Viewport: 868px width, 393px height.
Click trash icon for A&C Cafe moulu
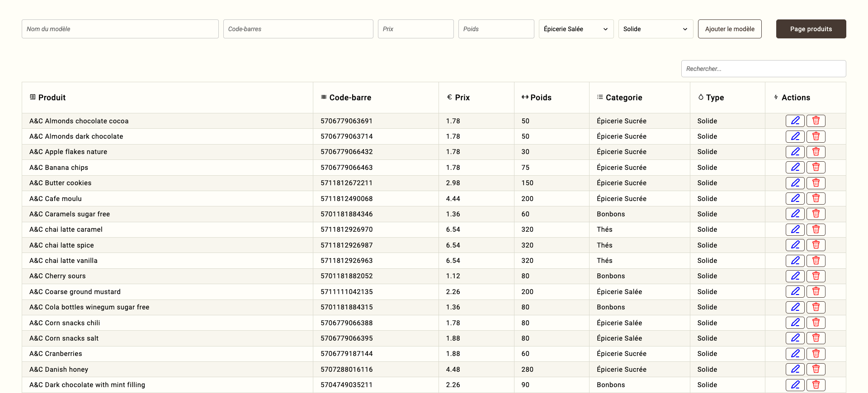tap(816, 198)
